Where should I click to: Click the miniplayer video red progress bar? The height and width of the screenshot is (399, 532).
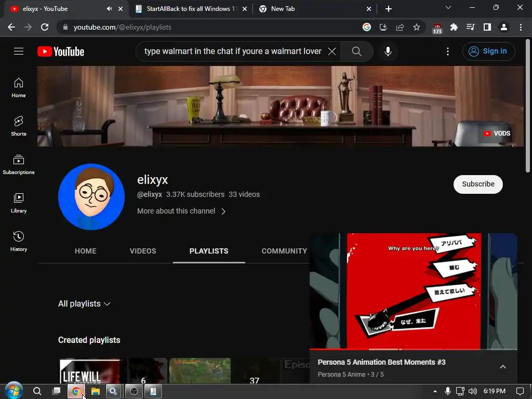pos(413,349)
